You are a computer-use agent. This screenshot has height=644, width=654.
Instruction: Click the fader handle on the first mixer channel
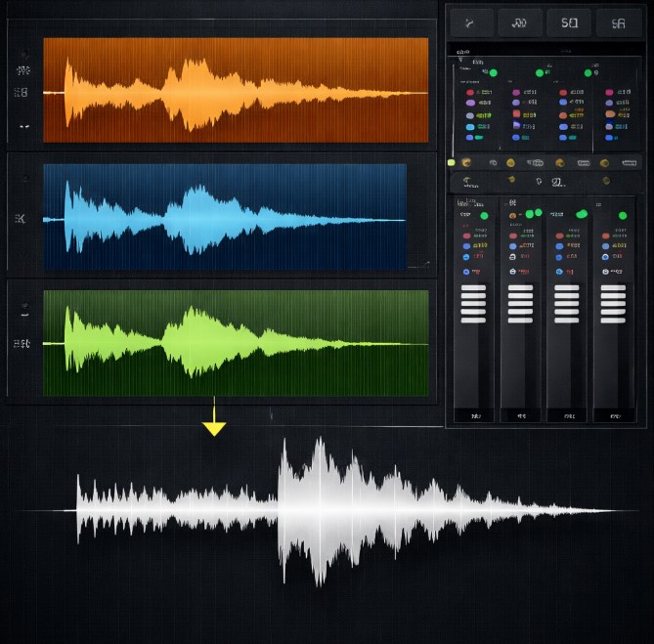pos(473,304)
